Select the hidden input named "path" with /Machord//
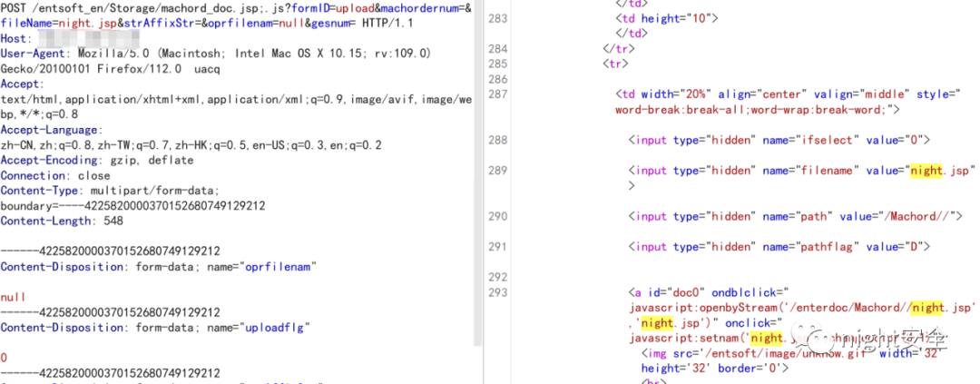Image resolution: width=980 pixels, height=384 pixels. click(x=795, y=216)
